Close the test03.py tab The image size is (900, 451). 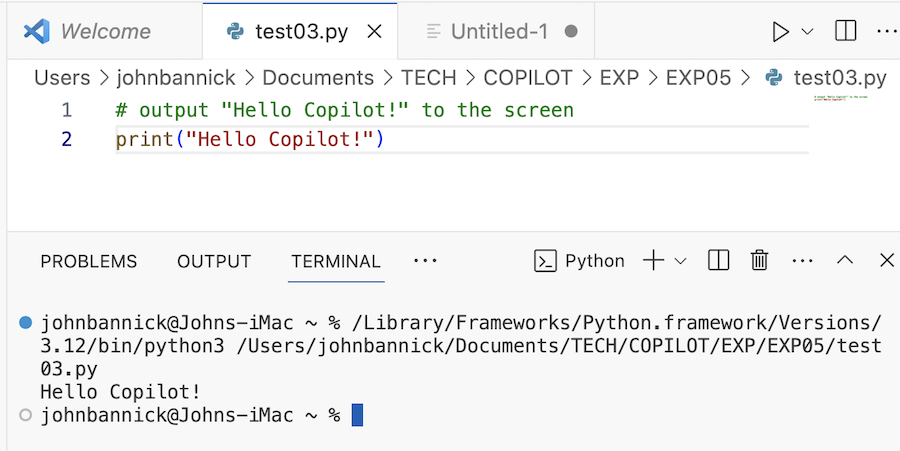(374, 32)
